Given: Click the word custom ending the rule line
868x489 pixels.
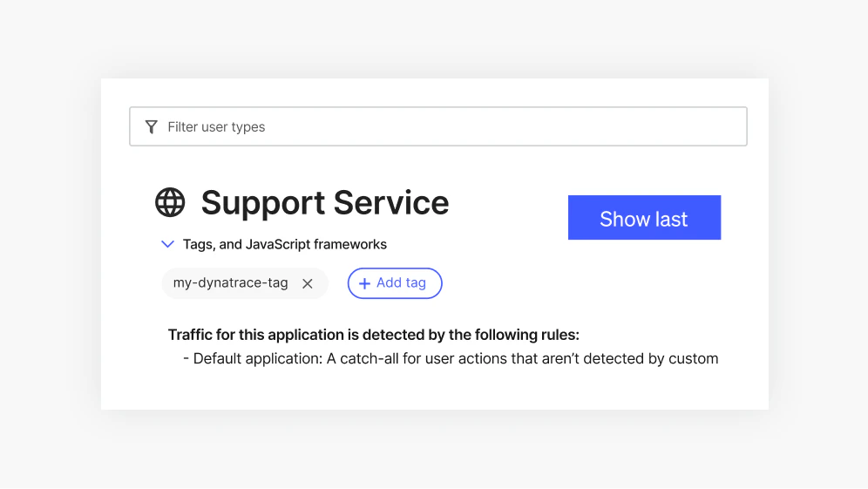Looking at the screenshot, I should click(x=694, y=358).
